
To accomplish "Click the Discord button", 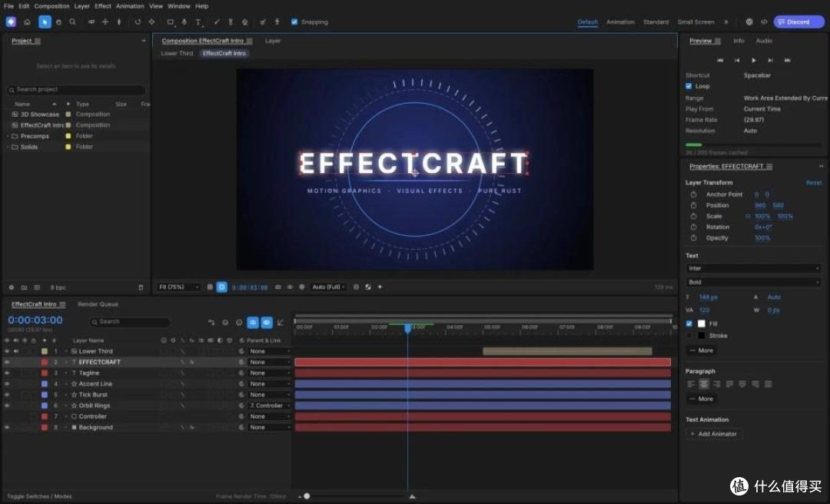I will [798, 22].
